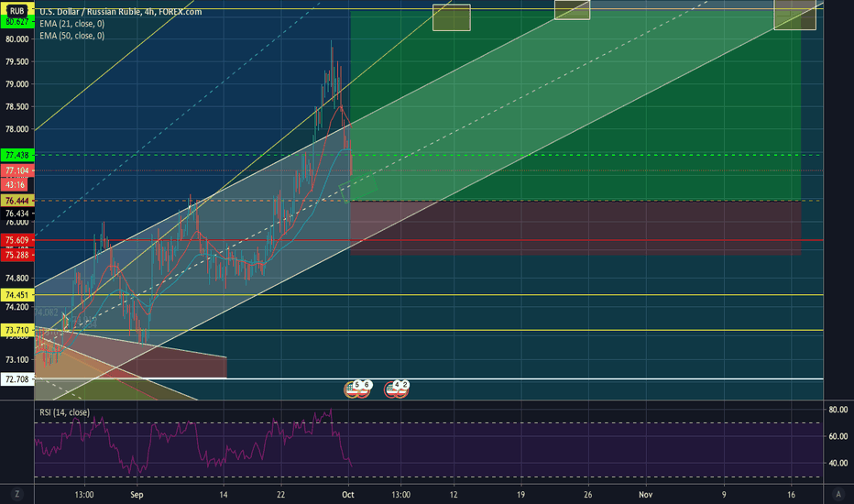The image size is (854, 504).
Task: Click the 16 date on time axis
Action: (791, 494)
